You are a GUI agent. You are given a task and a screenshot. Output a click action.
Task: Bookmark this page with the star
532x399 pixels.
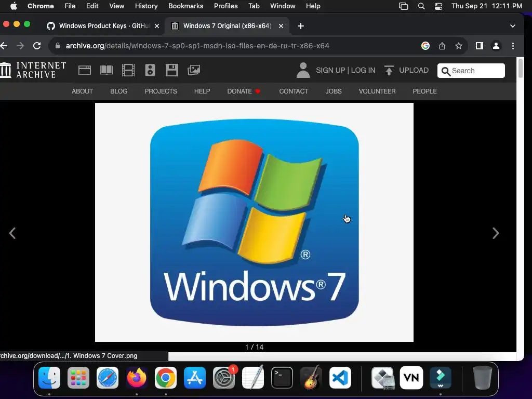coord(459,46)
